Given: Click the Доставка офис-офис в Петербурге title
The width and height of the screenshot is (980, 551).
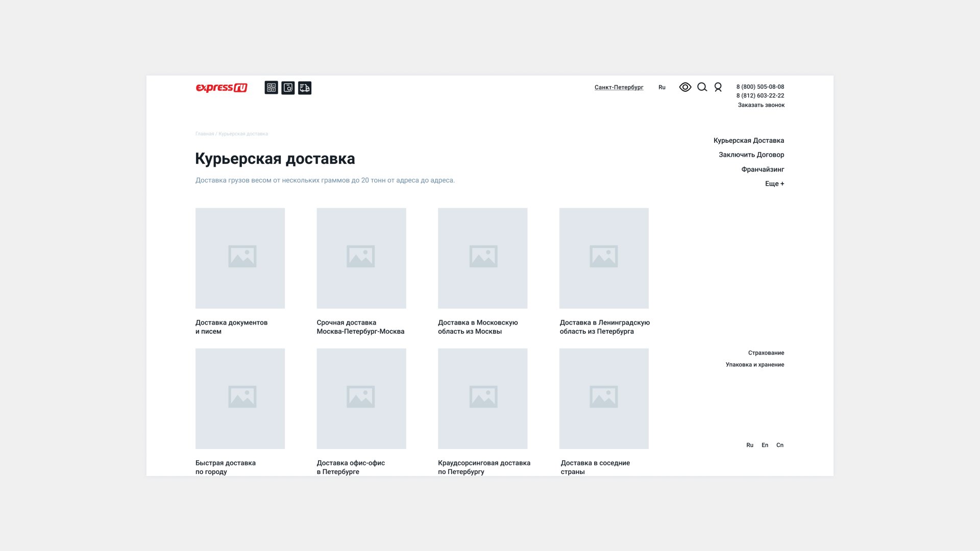Looking at the screenshot, I should click(x=351, y=467).
